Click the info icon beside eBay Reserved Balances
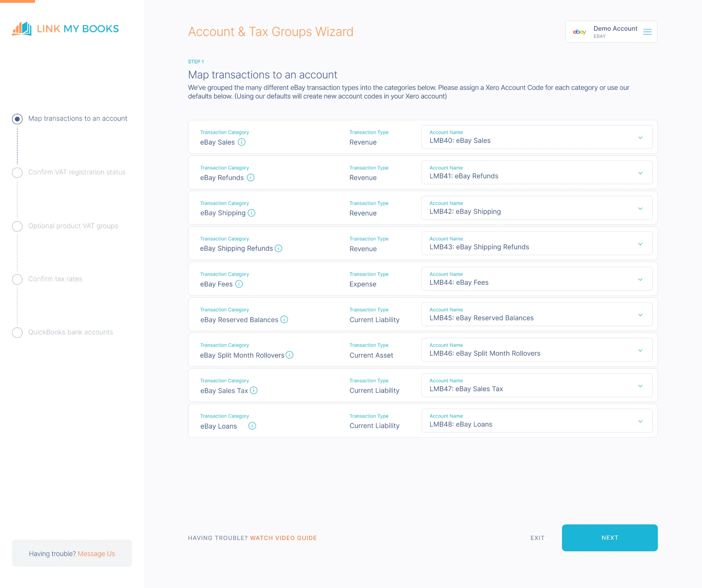Viewport: 702px width, 588px height. pyautogui.click(x=284, y=319)
